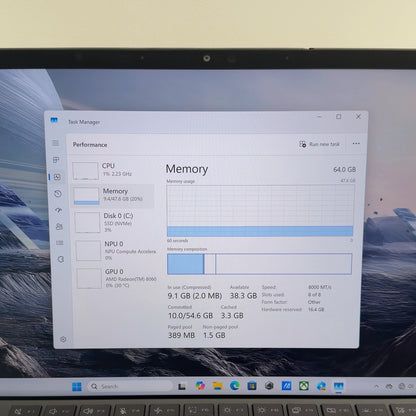Open the three-dot more options menu
This screenshot has width=416, height=416.
(x=356, y=143)
